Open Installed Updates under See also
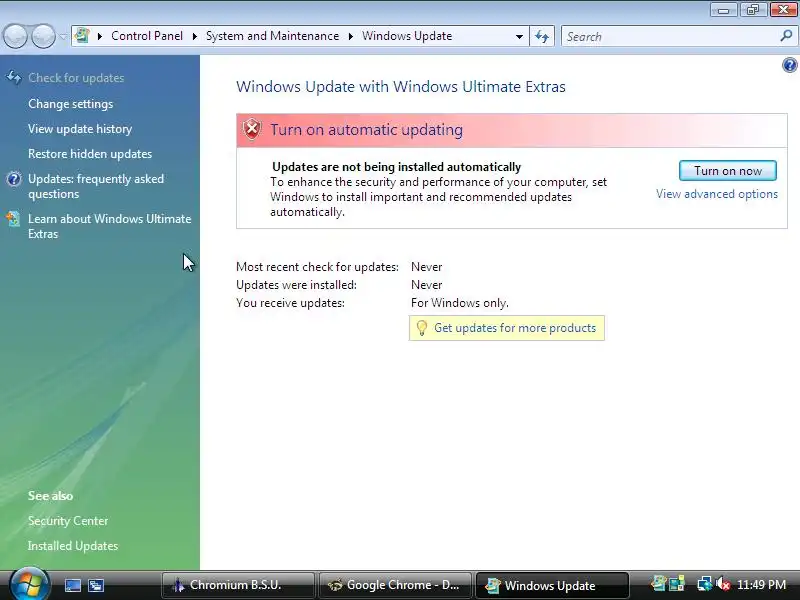 73,545
